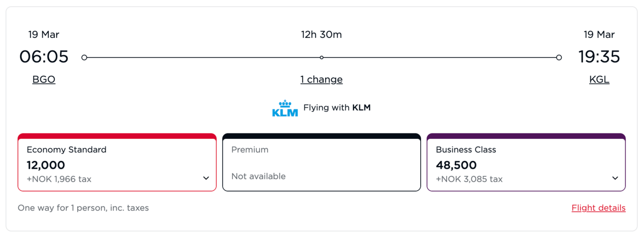Screen dimensions: 644x237
Task: Click the unavailable Premium fare card
Action: click(x=322, y=162)
